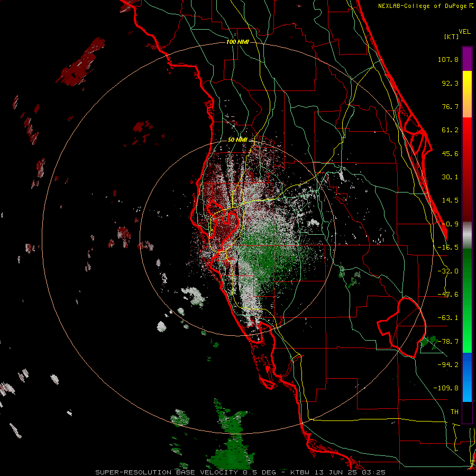Pick the red segment of velocity scale
The height and width of the screenshot is (476, 476).
pos(467,169)
